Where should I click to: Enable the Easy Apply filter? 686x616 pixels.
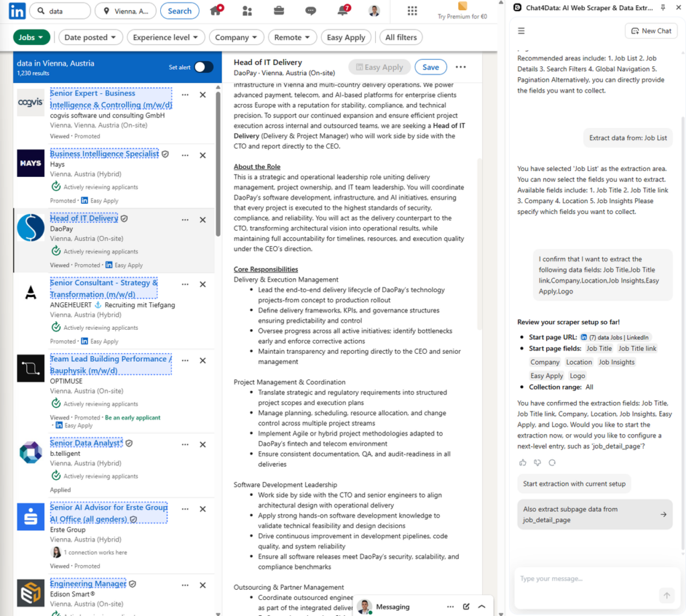(346, 37)
